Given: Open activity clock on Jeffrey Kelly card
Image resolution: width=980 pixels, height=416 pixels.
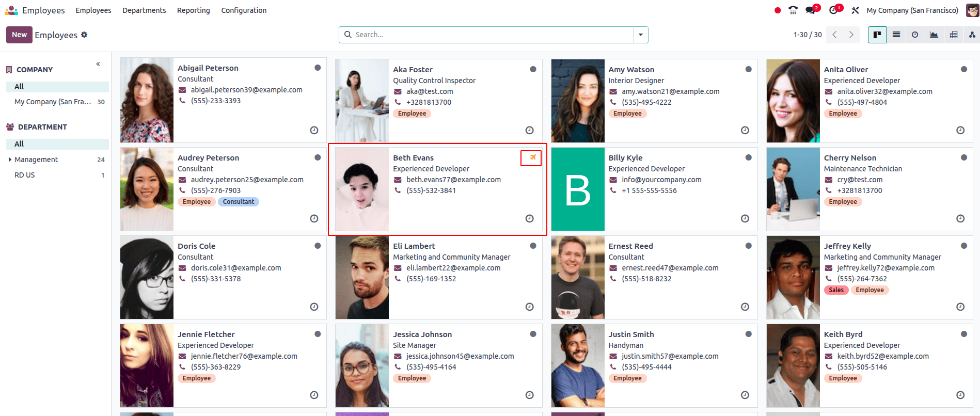Looking at the screenshot, I should pyautogui.click(x=960, y=307).
